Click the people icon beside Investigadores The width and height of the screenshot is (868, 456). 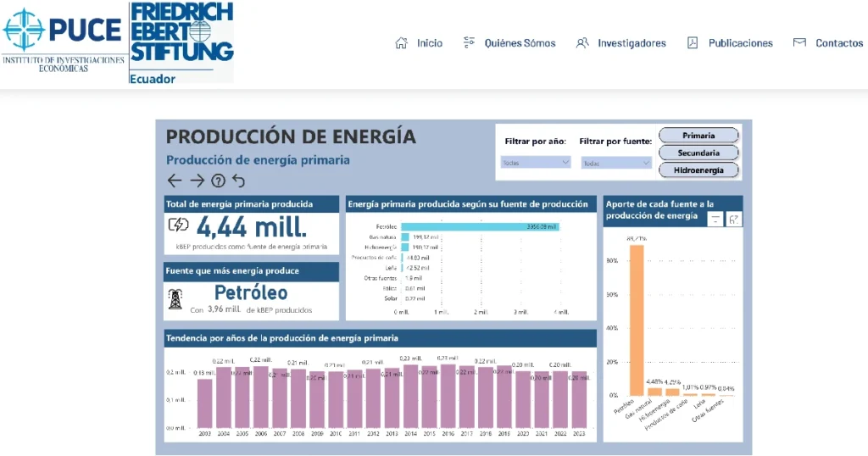(581, 43)
